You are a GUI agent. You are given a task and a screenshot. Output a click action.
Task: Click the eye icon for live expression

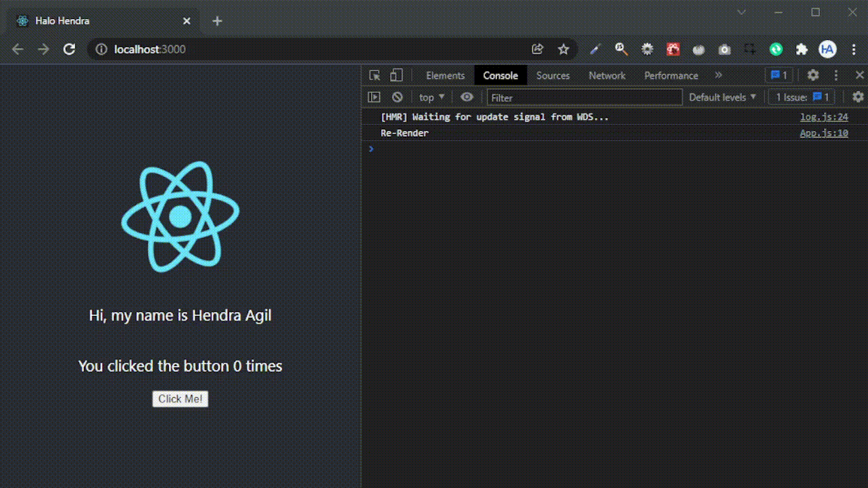point(467,97)
